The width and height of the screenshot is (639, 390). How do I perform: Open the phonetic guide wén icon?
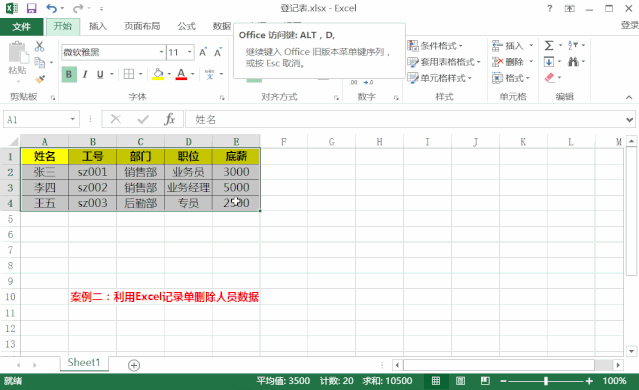(x=209, y=74)
